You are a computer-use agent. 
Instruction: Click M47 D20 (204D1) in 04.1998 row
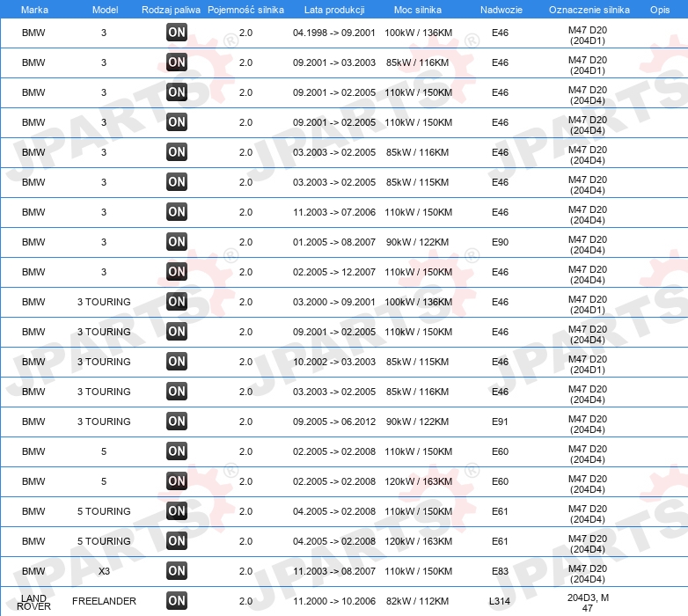(588, 35)
